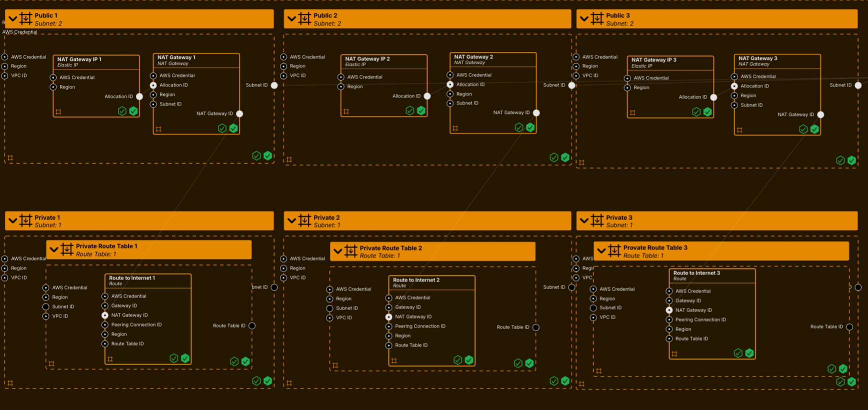Click filled green shield on NAT Gateway IP 1 node
Viewport: 868px width, 410px height.
(x=133, y=111)
